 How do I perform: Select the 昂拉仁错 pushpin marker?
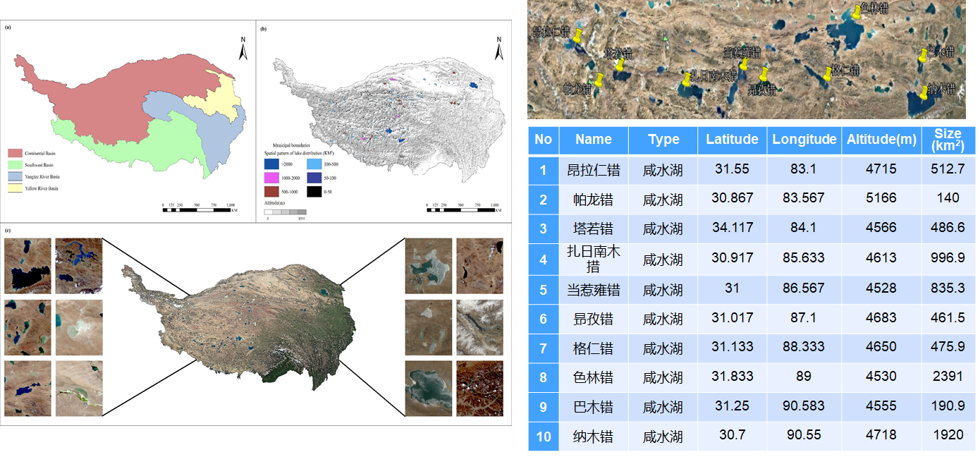[578, 37]
